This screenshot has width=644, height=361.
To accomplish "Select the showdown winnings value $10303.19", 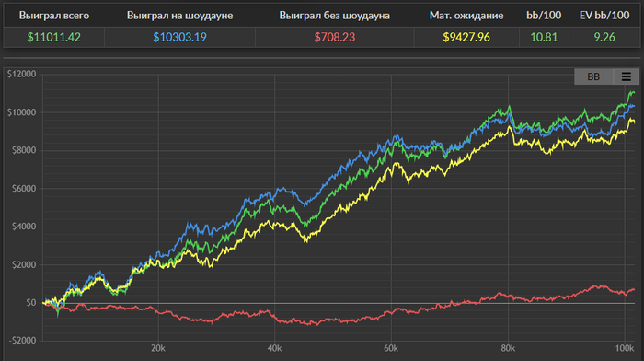I will click(x=179, y=38).
